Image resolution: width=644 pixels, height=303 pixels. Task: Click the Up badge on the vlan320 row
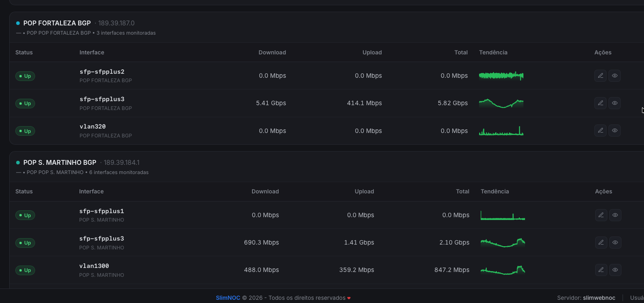[25, 131]
